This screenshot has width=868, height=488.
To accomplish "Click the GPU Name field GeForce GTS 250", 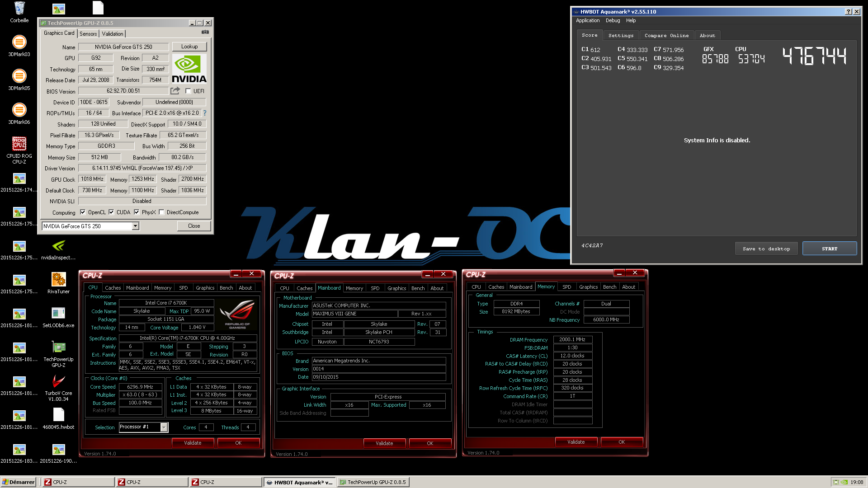I will (123, 47).
